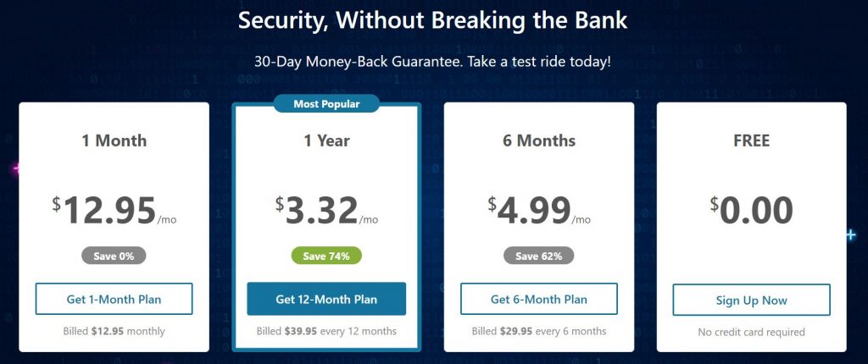
Task: Click the green Save 74% badge
Action: 326,256
